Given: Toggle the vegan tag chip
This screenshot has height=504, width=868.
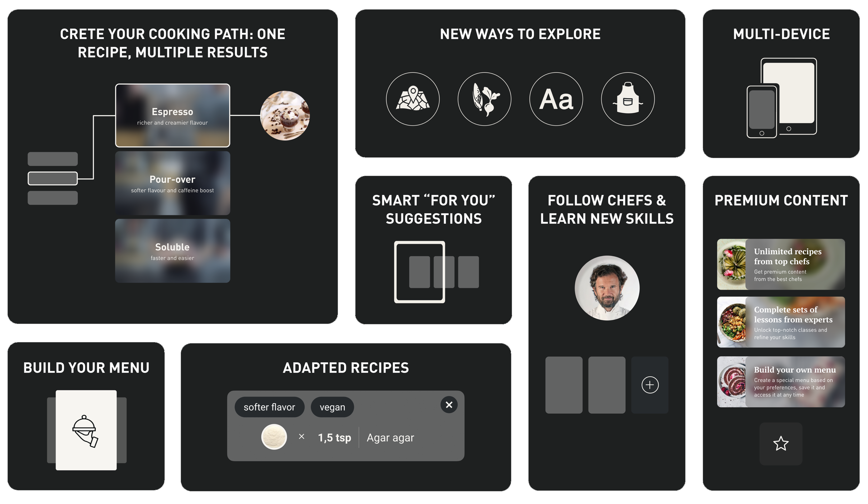Looking at the screenshot, I should tap(332, 407).
